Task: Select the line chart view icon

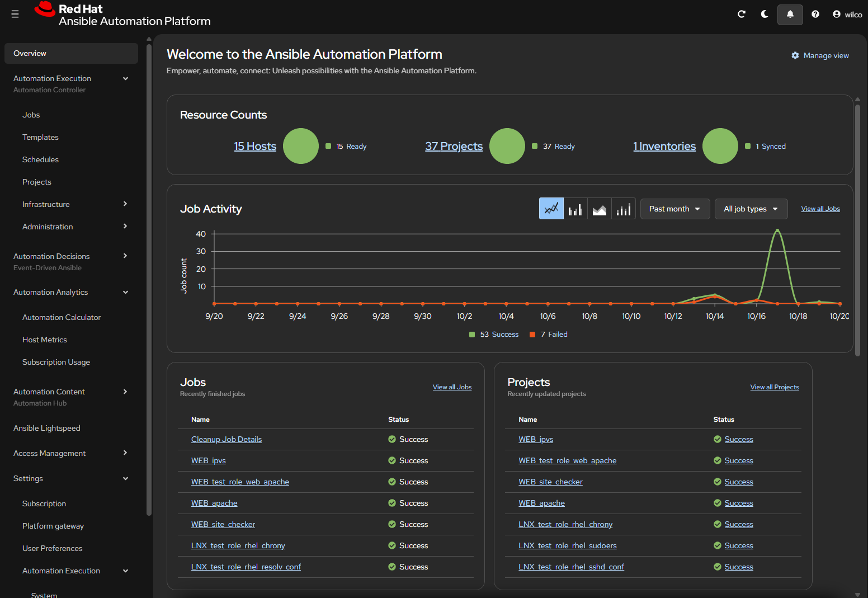Action: pyautogui.click(x=551, y=209)
